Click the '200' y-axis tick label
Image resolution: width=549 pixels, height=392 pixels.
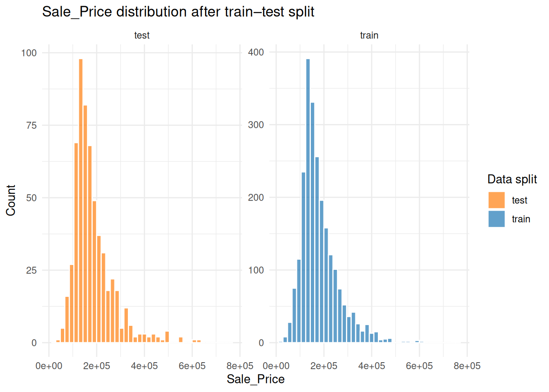point(256,198)
